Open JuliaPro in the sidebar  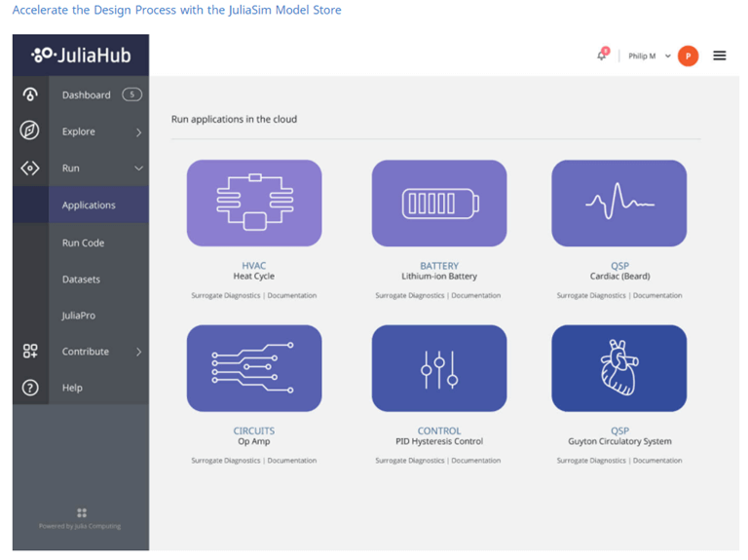point(78,316)
